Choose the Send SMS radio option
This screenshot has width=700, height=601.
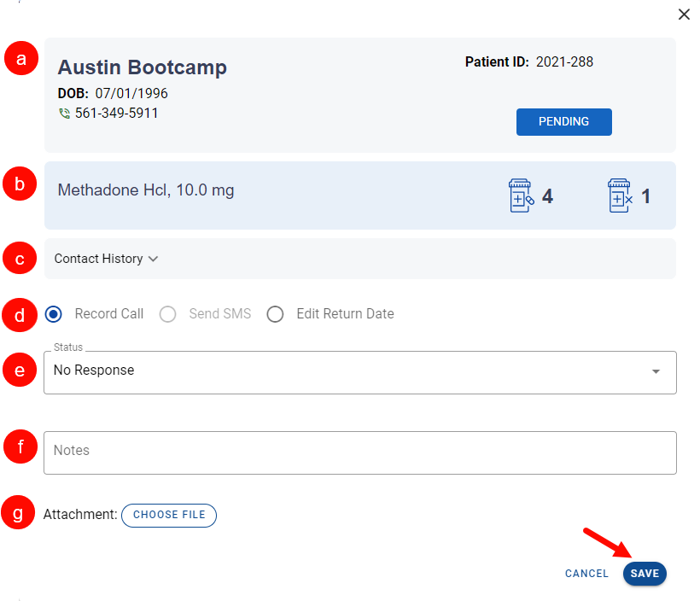(168, 314)
